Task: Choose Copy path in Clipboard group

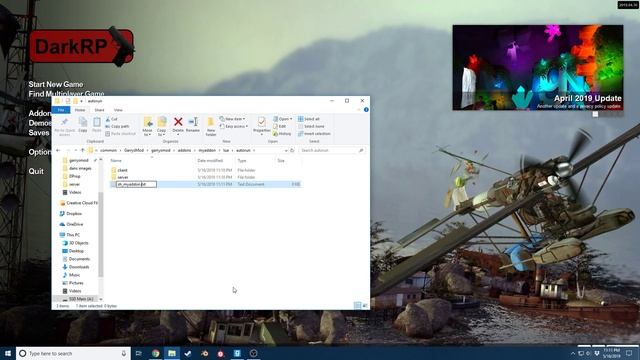Action: (x=117, y=126)
